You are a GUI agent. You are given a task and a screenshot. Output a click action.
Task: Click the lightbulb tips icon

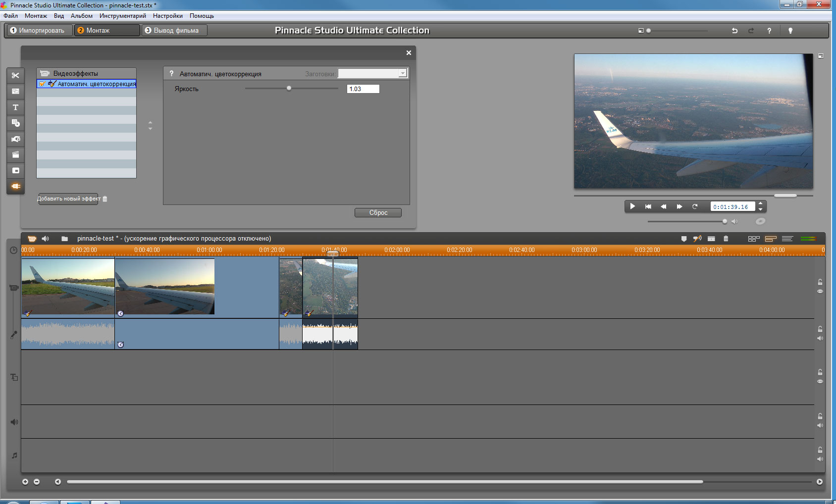click(x=790, y=31)
